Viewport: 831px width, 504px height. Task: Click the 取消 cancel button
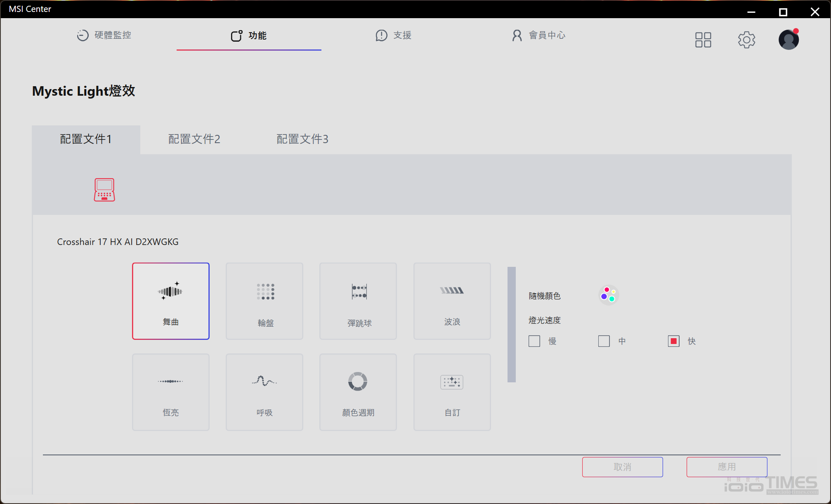coord(622,467)
